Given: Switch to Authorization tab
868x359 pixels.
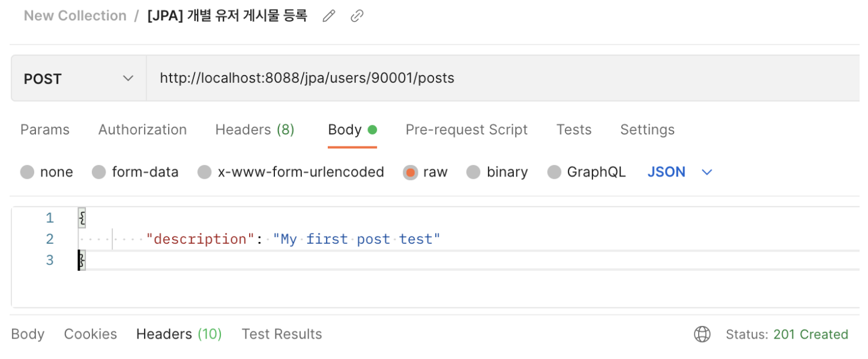Looking at the screenshot, I should pyautogui.click(x=142, y=130).
